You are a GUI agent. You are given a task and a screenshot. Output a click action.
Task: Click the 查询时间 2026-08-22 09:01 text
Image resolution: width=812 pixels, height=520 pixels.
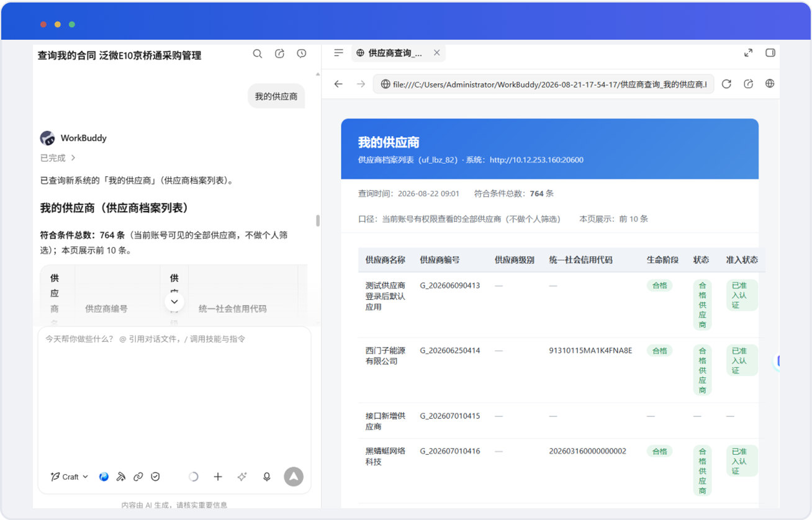(x=408, y=194)
